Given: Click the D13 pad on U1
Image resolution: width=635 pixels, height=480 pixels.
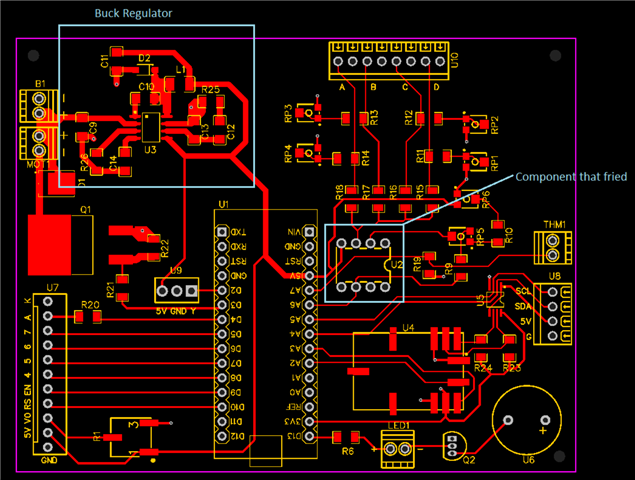Looking at the screenshot, I should [x=309, y=436].
